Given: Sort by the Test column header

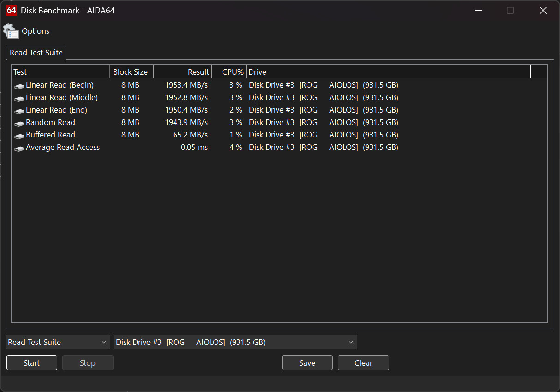Looking at the screenshot, I should pos(60,72).
